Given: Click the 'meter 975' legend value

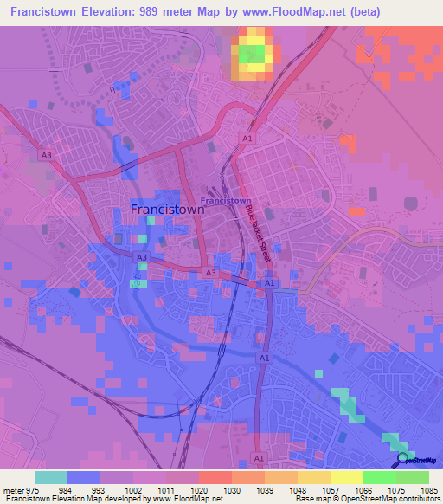Looking at the screenshot, I should coord(21,491).
